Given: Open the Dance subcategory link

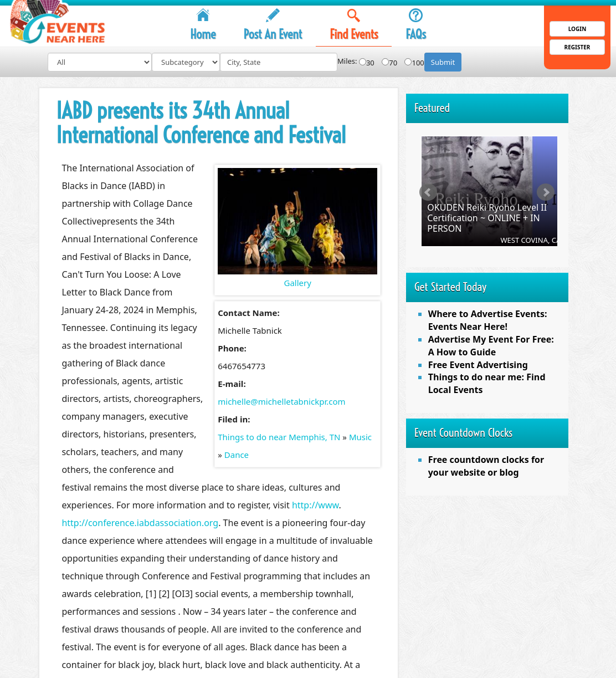Looking at the screenshot, I should click(236, 455).
